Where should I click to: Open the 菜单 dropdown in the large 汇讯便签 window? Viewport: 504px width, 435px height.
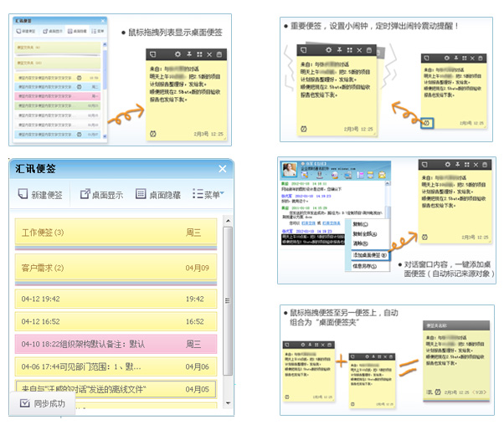[x=208, y=195]
